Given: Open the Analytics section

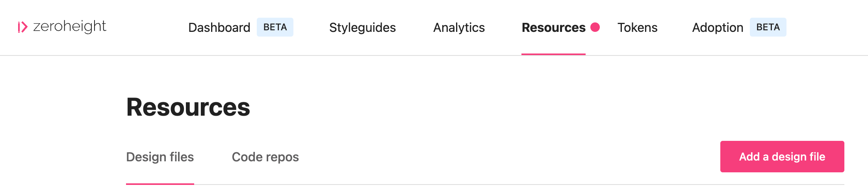Looking at the screenshot, I should (459, 28).
